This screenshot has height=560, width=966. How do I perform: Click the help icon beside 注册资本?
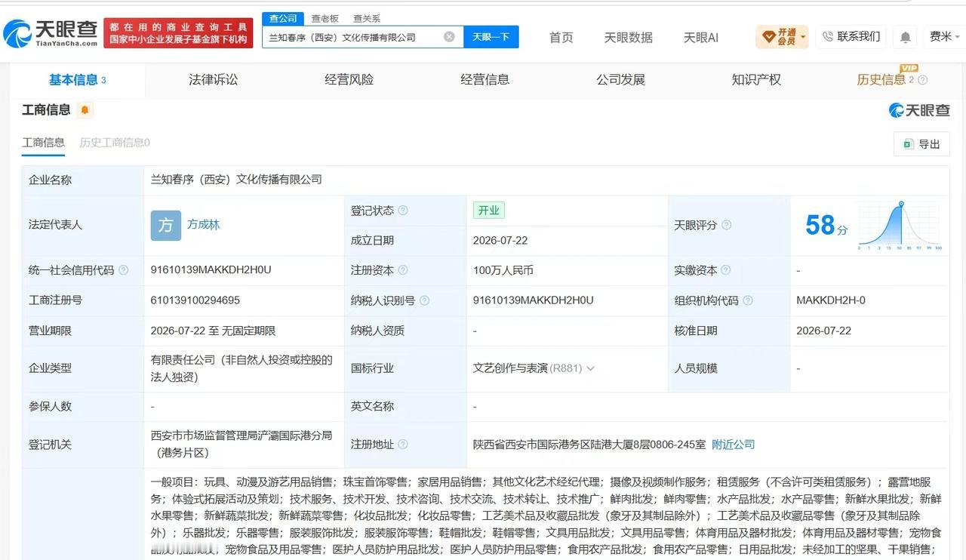[403, 270]
